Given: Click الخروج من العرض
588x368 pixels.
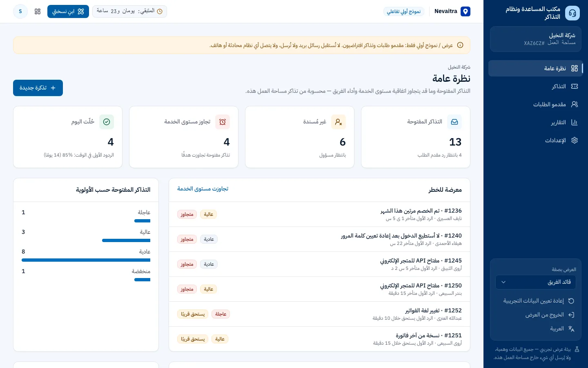Looking at the screenshot, I should pos(536,315).
